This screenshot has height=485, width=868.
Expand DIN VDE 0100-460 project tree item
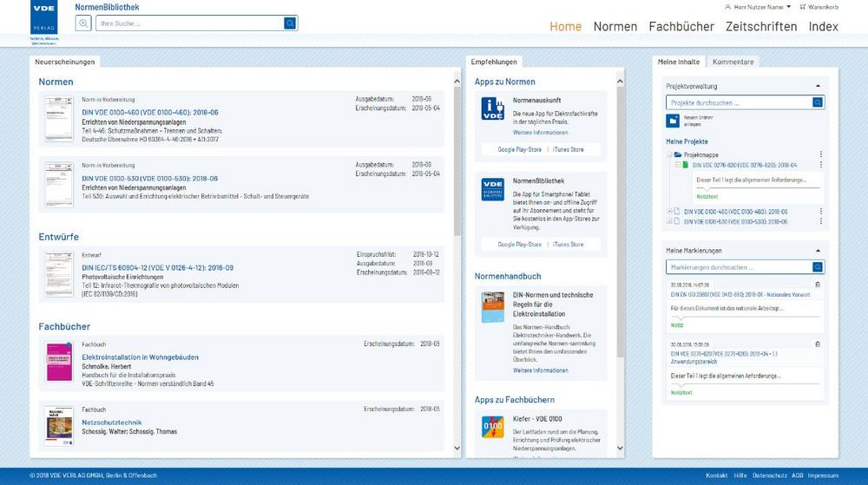(x=669, y=211)
